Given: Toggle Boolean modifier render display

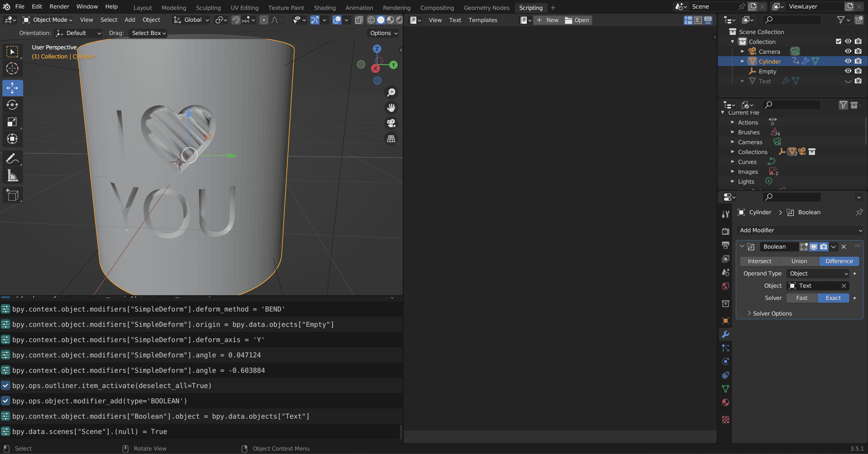Looking at the screenshot, I should pyautogui.click(x=823, y=247).
